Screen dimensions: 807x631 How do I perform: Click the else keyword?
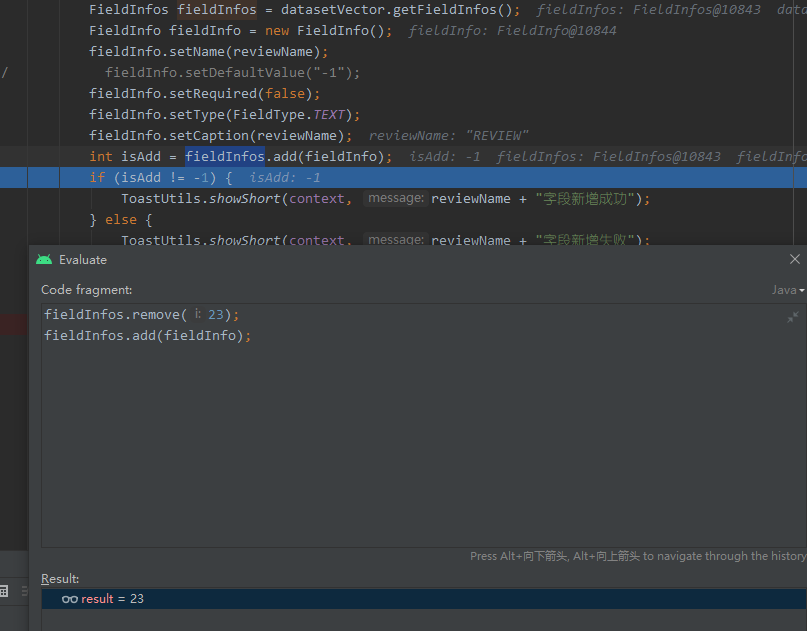(x=121, y=220)
